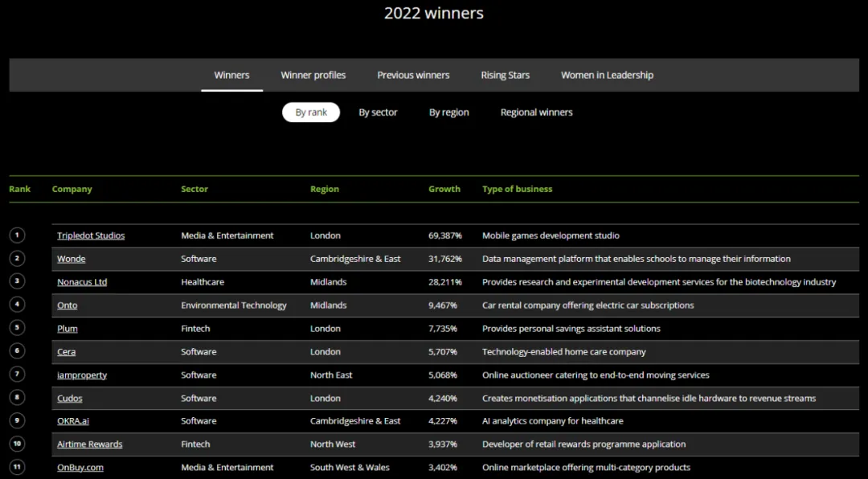Open the Wonde company link

tap(71, 259)
